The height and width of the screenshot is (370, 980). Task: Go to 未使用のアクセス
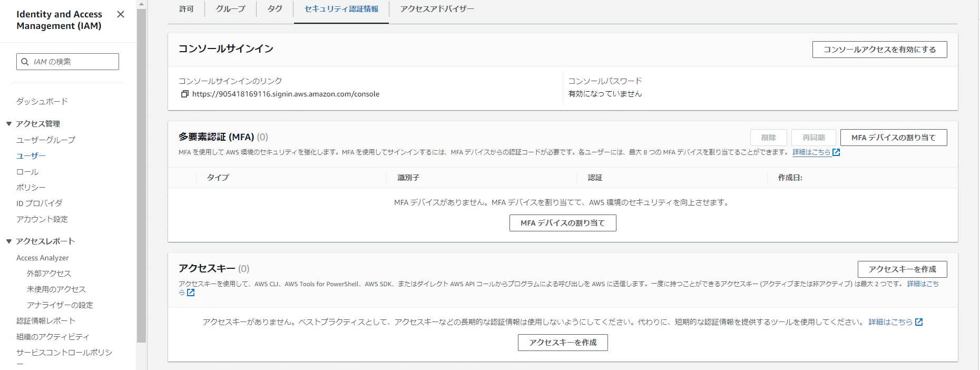pyautogui.click(x=56, y=289)
